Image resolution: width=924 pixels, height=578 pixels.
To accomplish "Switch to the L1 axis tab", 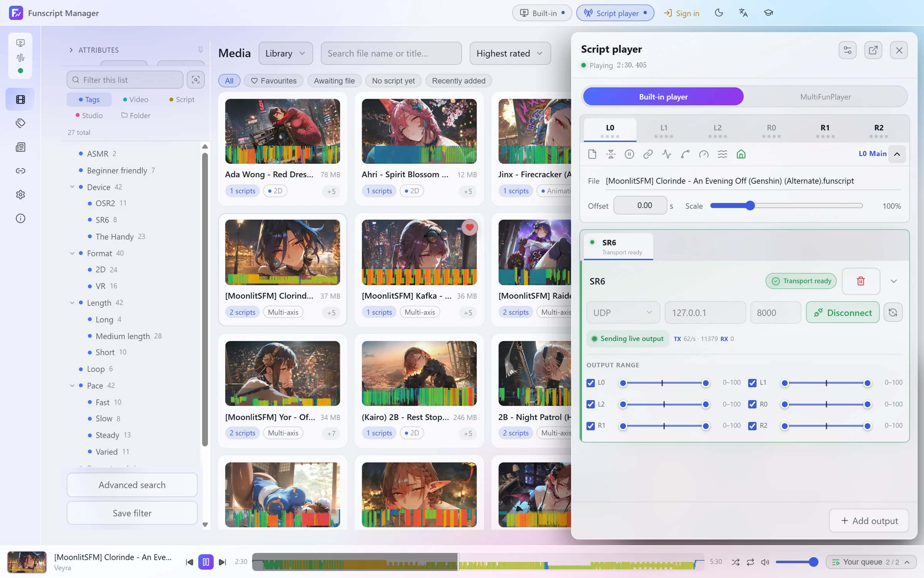I will pos(664,130).
